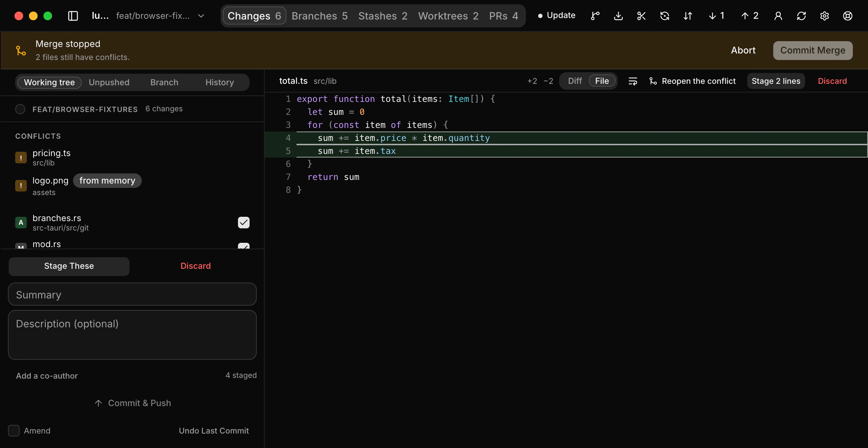Switch to the Branches tab
The height and width of the screenshot is (448, 868).
pos(320,16)
